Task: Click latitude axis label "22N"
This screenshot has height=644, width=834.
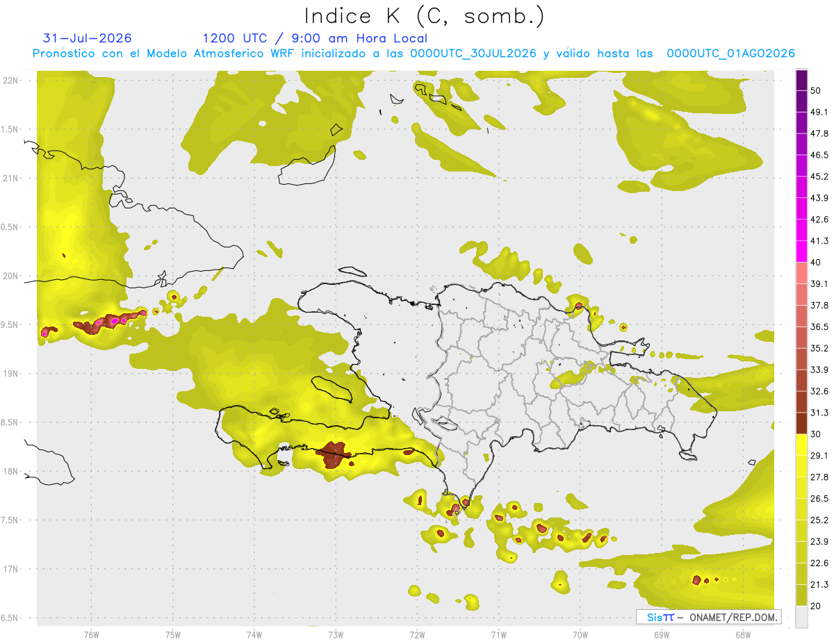Action: click(12, 81)
